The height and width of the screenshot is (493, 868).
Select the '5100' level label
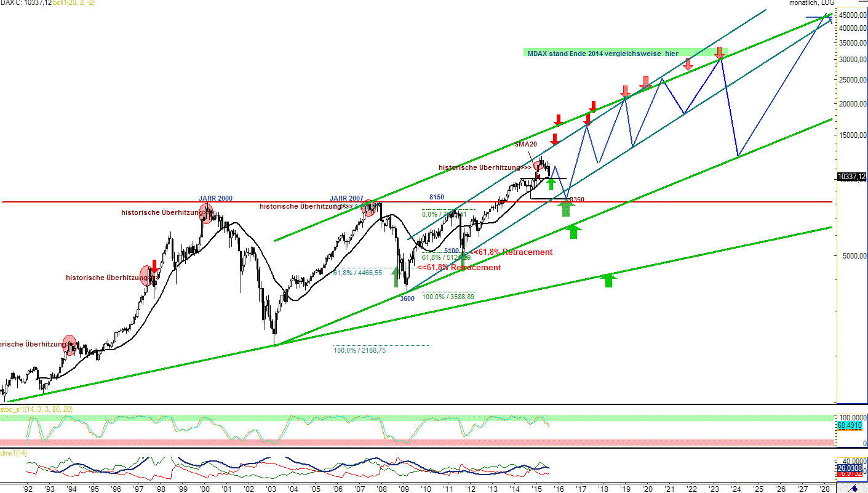(x=452, y=251)
